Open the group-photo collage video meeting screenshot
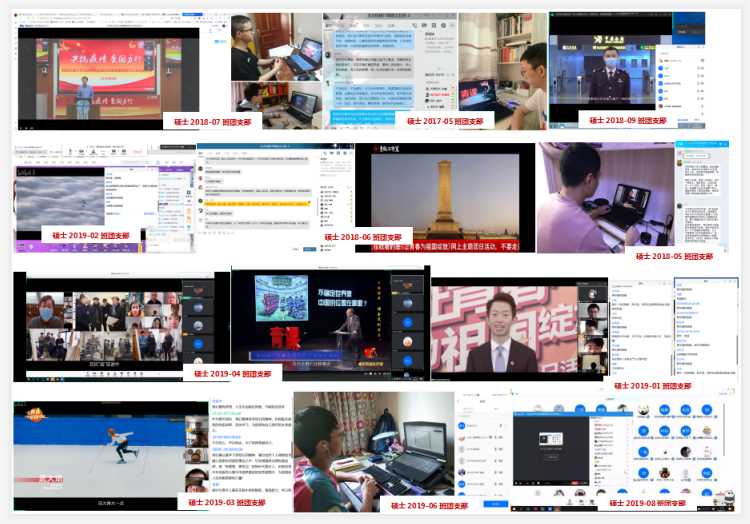This screenshot has width=750, height=524. 121,327
